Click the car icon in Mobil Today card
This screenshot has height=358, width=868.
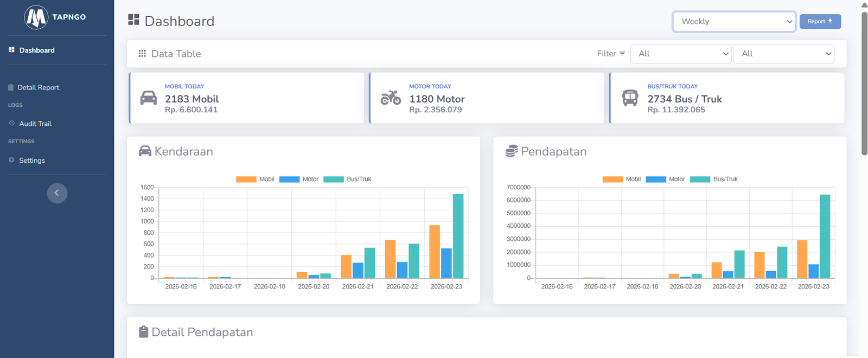point(148,98)
